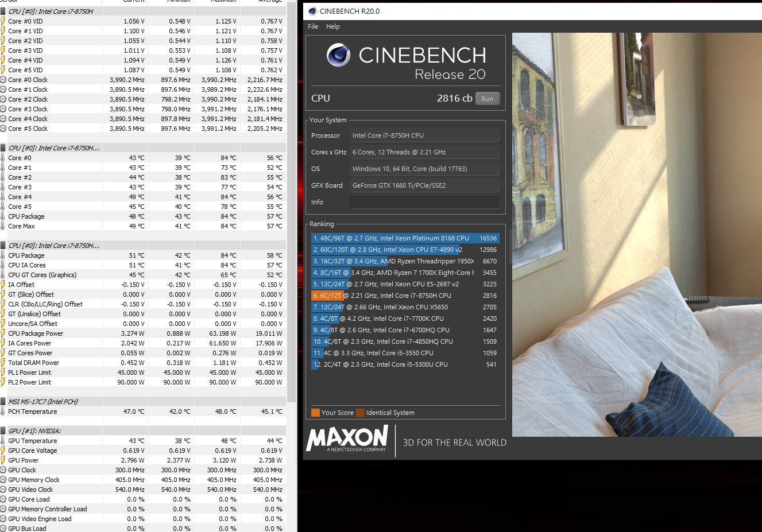Screen dimensions: 762x532
Task: Click the power icon beside Total DRAM Power
Action: click(3, 363)
